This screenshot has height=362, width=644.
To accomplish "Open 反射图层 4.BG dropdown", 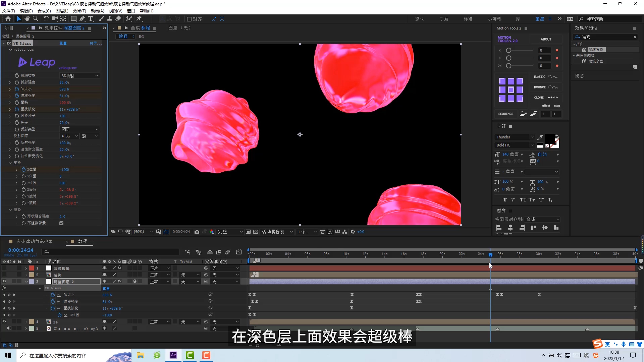I will (69, 136).
